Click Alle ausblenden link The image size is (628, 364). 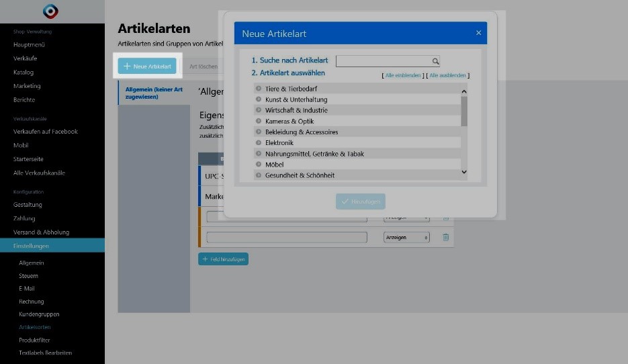tap(448, 76)
